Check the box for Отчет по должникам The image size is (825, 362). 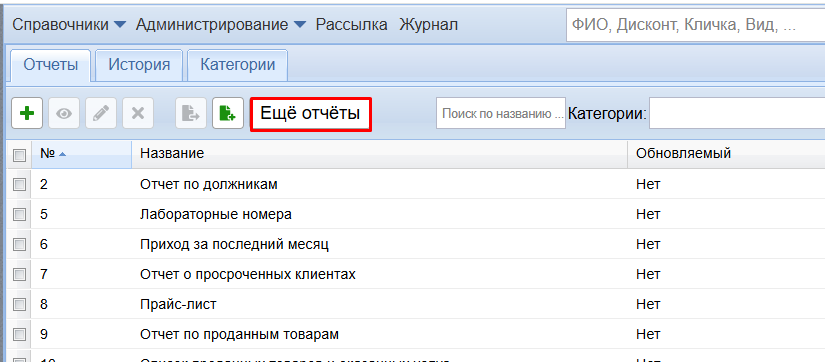coord(19,185)
